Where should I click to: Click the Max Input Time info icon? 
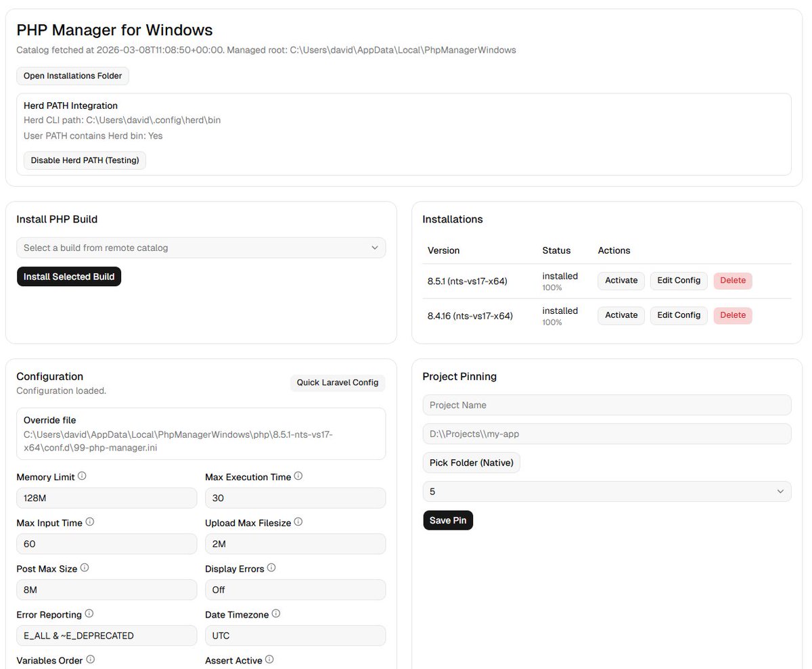[x=89, y=522]
